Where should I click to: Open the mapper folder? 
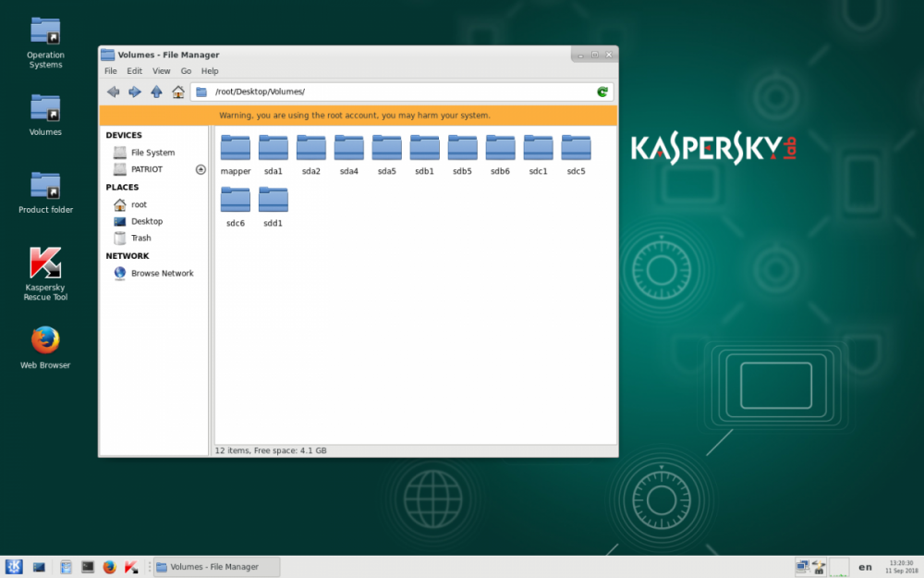[235, 148]
